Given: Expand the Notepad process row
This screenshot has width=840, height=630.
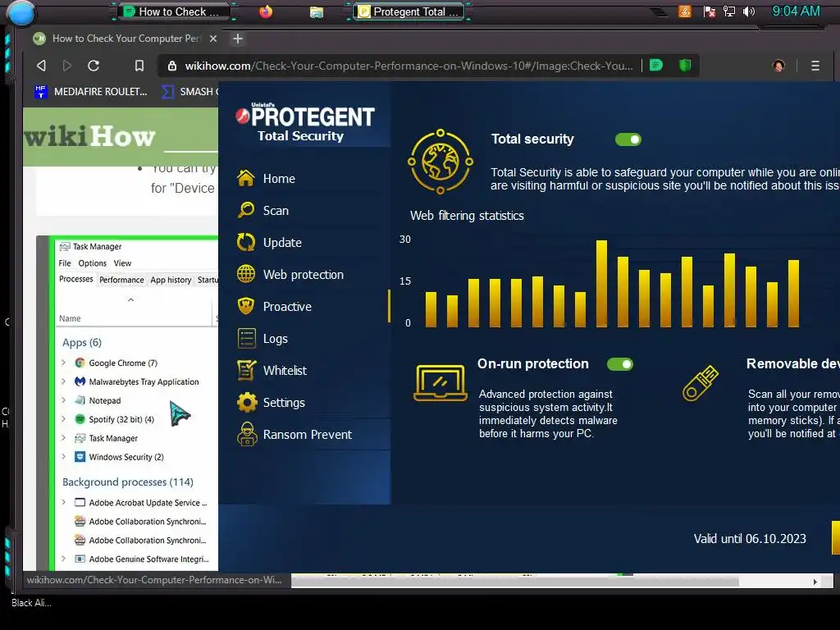Looking at the screenshot, I should [x=64, y=400].
